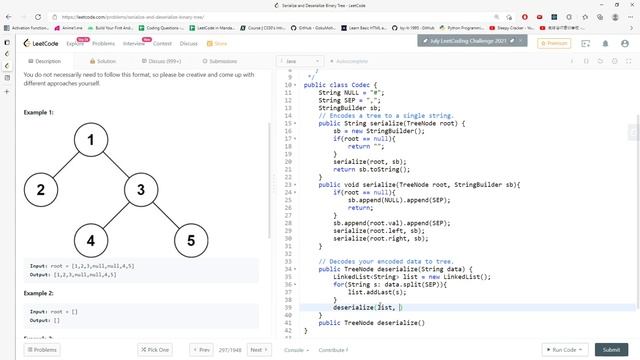The image size is (640, 360).
Task: Toggle editor fullscreen icon
Action: [x=629, y=61]
